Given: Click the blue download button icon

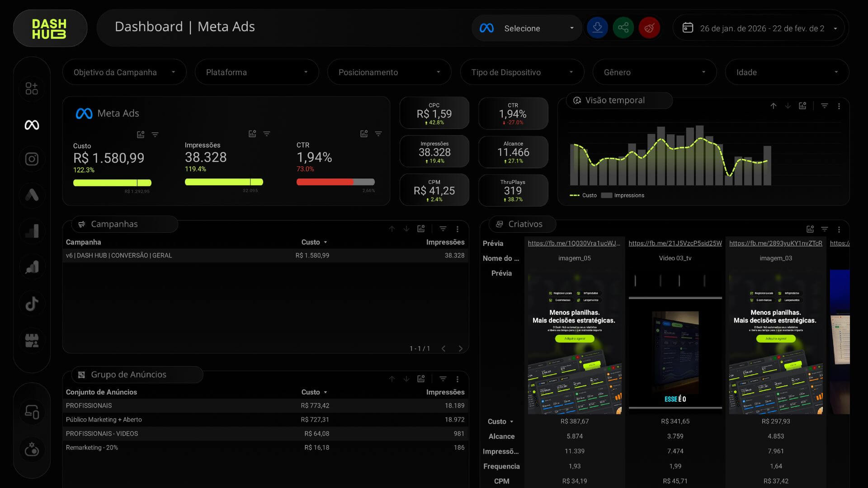Looking at the screenshot, I should click(x=597, y=28).
